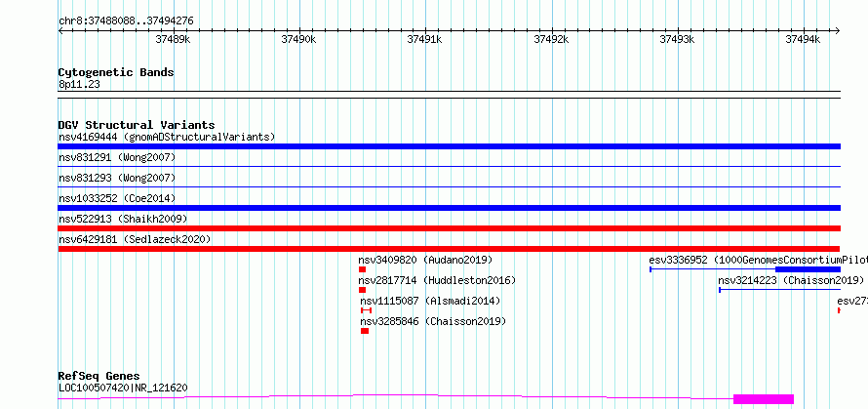868x409 pixels.
Task: Click the chr8:37488088..37494276 coordinate label
Action: pyautogui.click(x=126, y=21)
